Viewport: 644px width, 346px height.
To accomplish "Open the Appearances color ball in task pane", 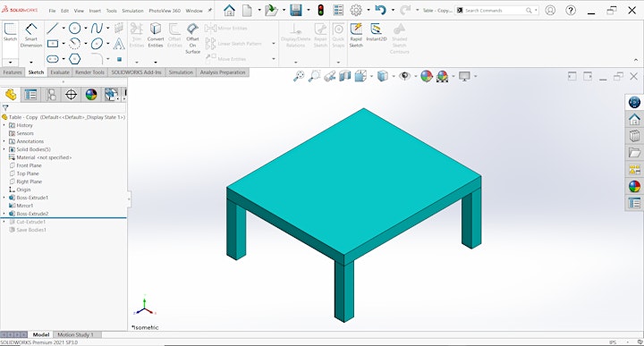I will coord(634,186).
